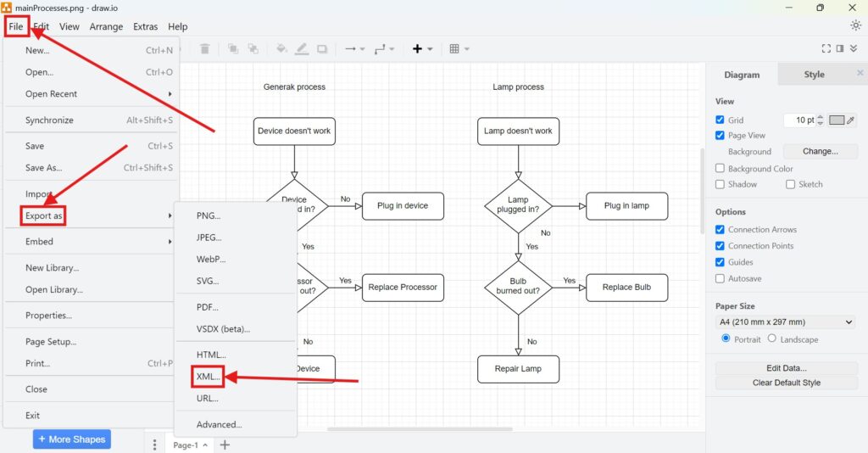Click the Shadow icon in toolbar
The width and height of the screenshot is (868, 453).
(322, 49)
